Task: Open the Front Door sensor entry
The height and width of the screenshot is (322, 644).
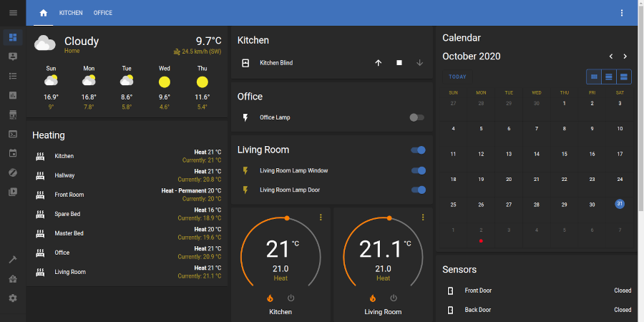Action: (478, 291)
